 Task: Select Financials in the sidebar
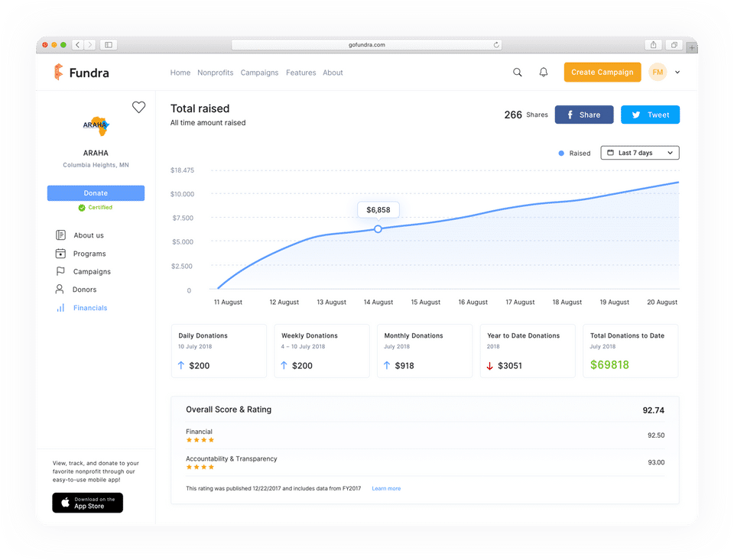[x=82, y=308]
